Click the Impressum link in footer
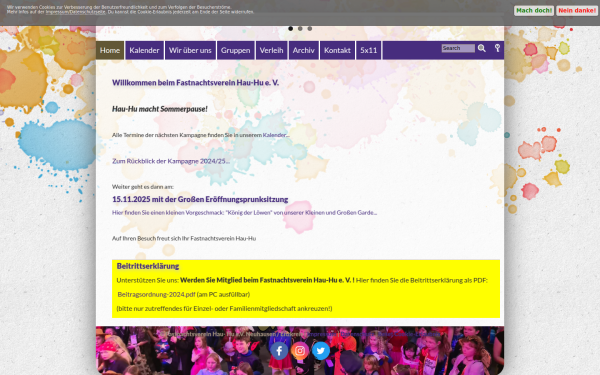 pyautogui.click(x=321, y=334)
